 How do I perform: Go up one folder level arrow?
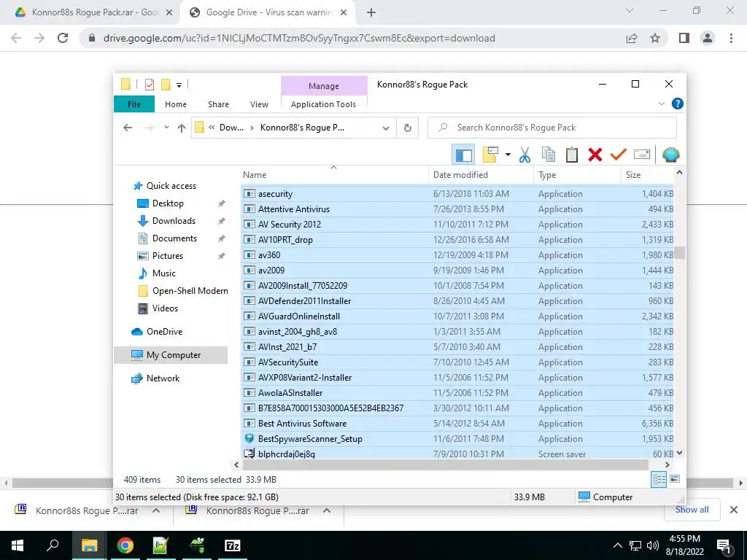181,128
